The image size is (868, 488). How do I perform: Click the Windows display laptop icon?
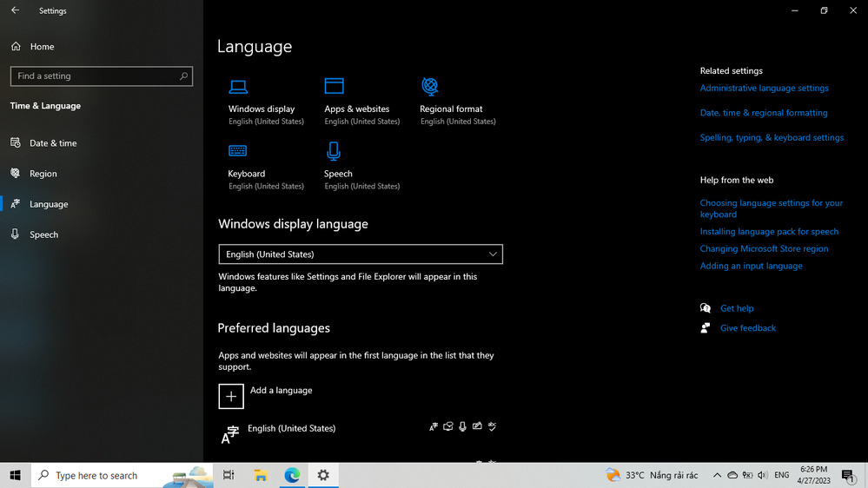(x=238, y=86)
